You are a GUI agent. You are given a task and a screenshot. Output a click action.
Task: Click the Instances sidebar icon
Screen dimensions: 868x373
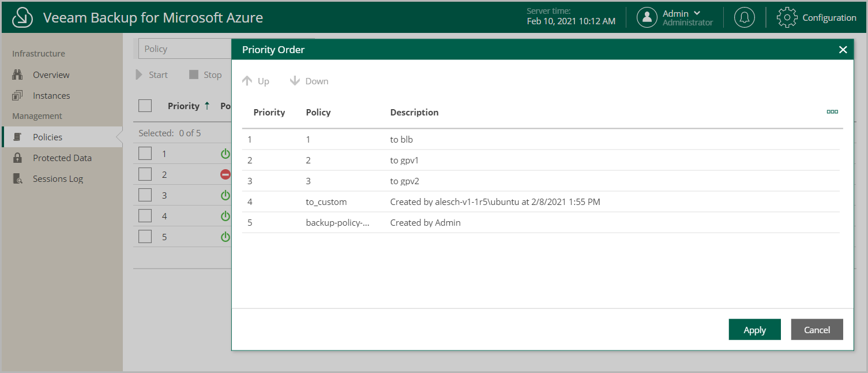pos(17,95)
